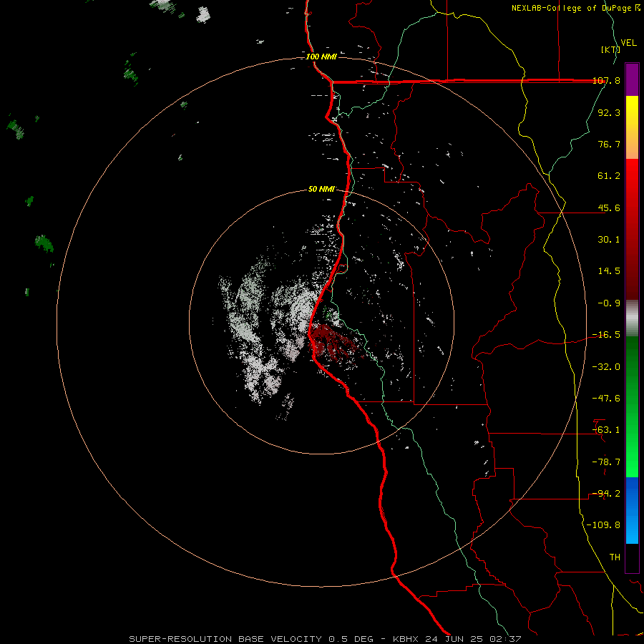
Task: Click the red outbound velocity echo near radar
Action: pyautogui.click(x=331, y=341)
